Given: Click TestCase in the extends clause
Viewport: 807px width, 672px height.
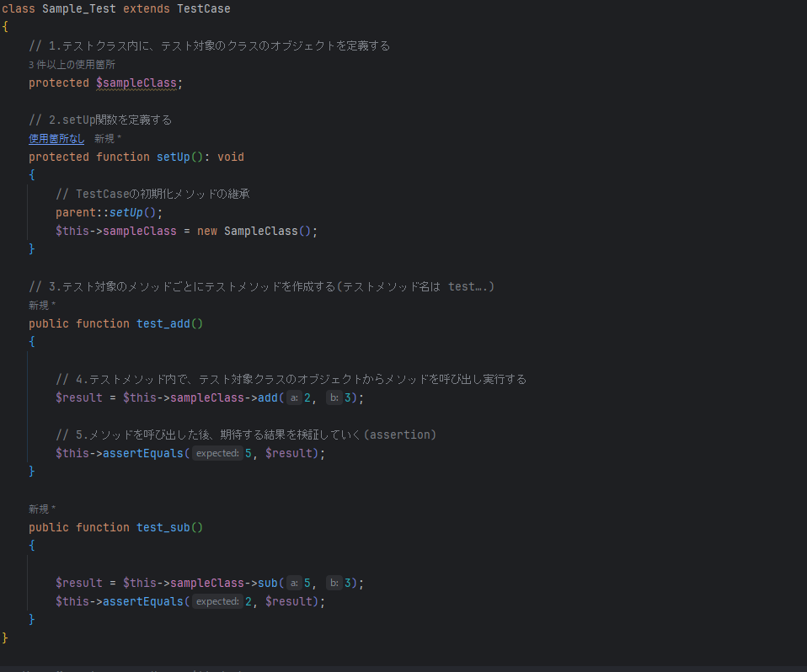Looking at the screenshot, I should click(x=203, y=8).
